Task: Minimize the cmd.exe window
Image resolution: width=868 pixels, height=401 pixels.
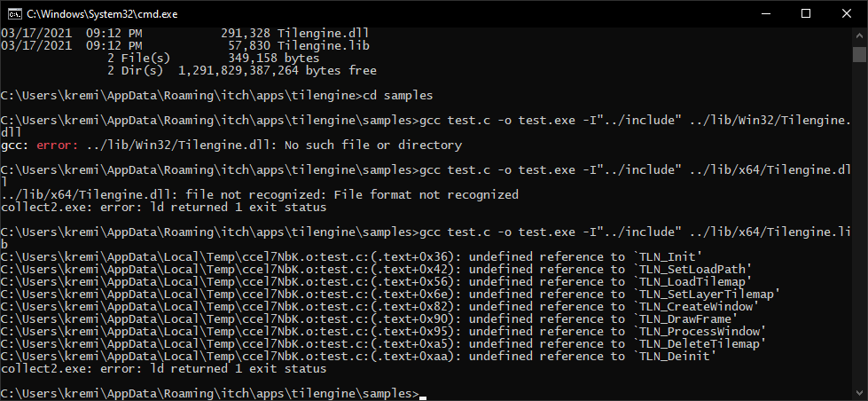Action: (769, 14)
